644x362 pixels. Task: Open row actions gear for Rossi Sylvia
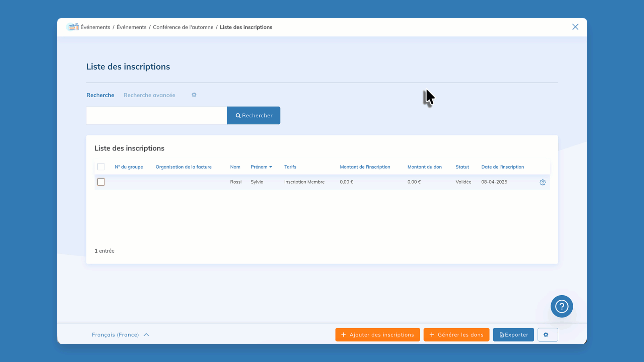click(543, 182)
